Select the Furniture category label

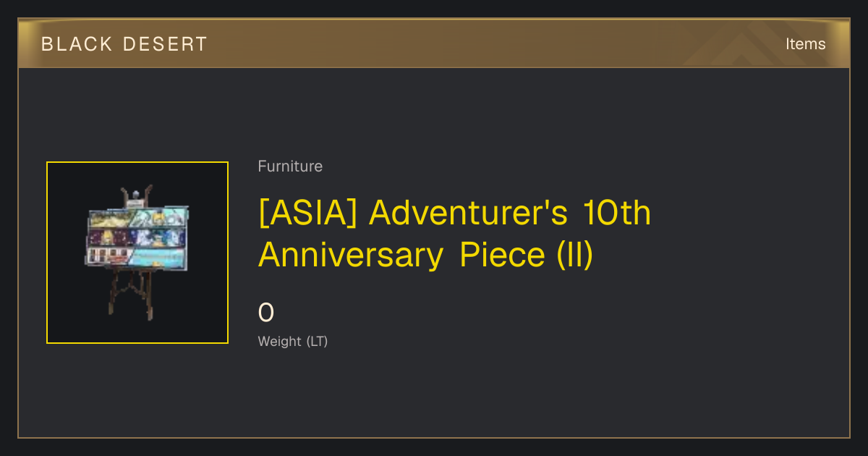pos(290,166)
